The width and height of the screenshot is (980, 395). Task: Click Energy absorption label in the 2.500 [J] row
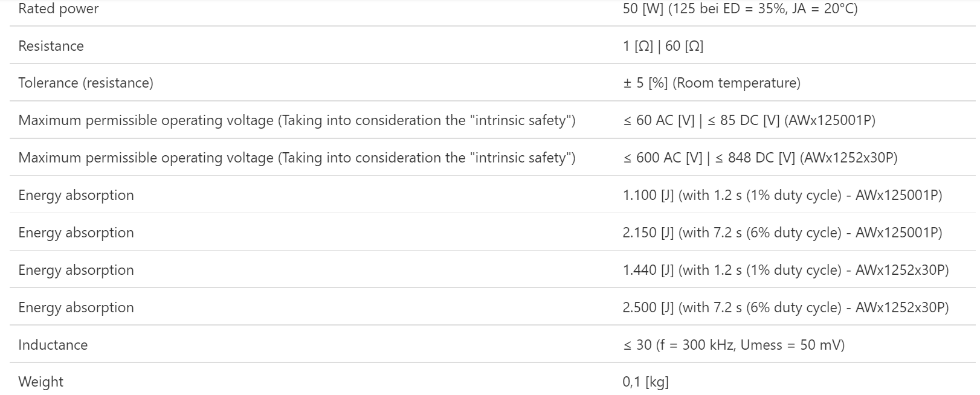pyautogui.click(x=76, y=307)
